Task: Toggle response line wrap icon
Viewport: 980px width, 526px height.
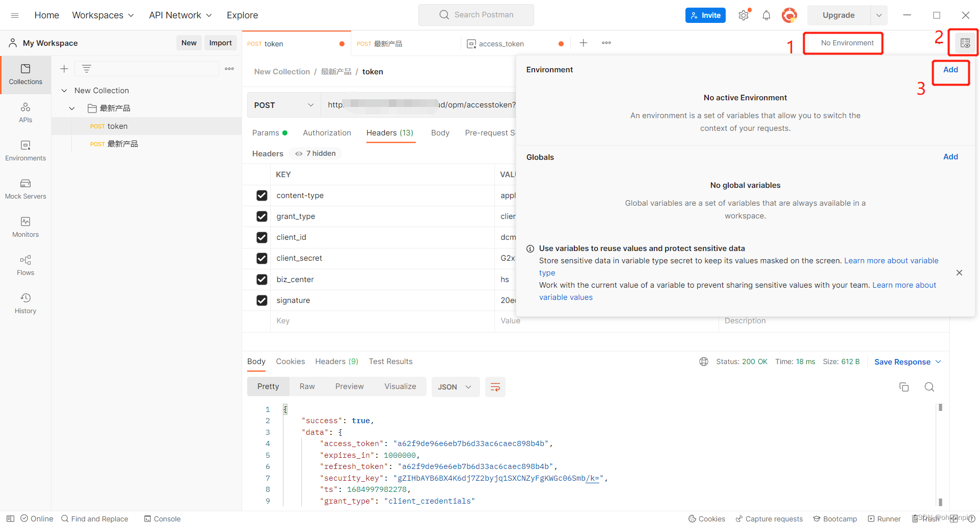Action: (495, 387)
